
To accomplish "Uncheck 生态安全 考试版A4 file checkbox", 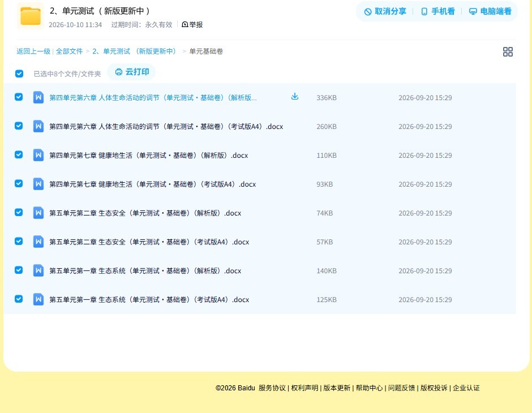I will pyautogui.click(x=19, y=241).
